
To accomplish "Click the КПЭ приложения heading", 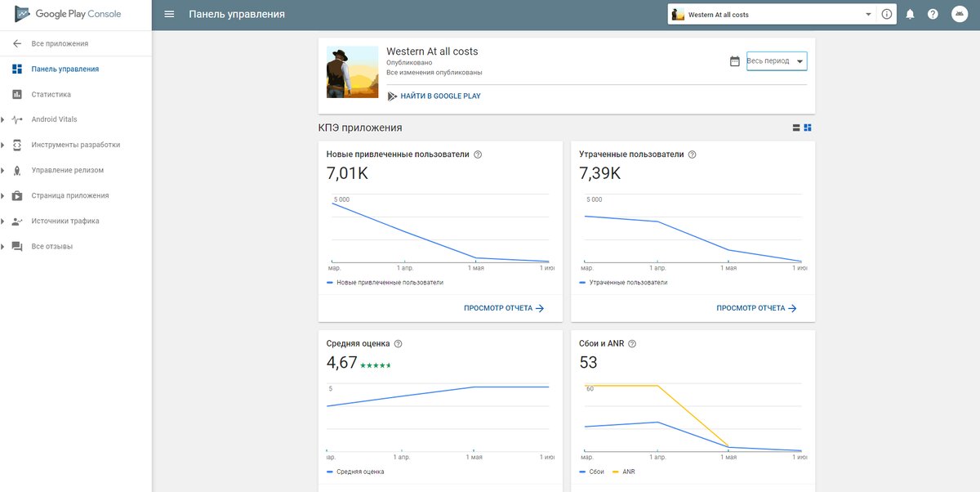I will click(x=360, y=127).
